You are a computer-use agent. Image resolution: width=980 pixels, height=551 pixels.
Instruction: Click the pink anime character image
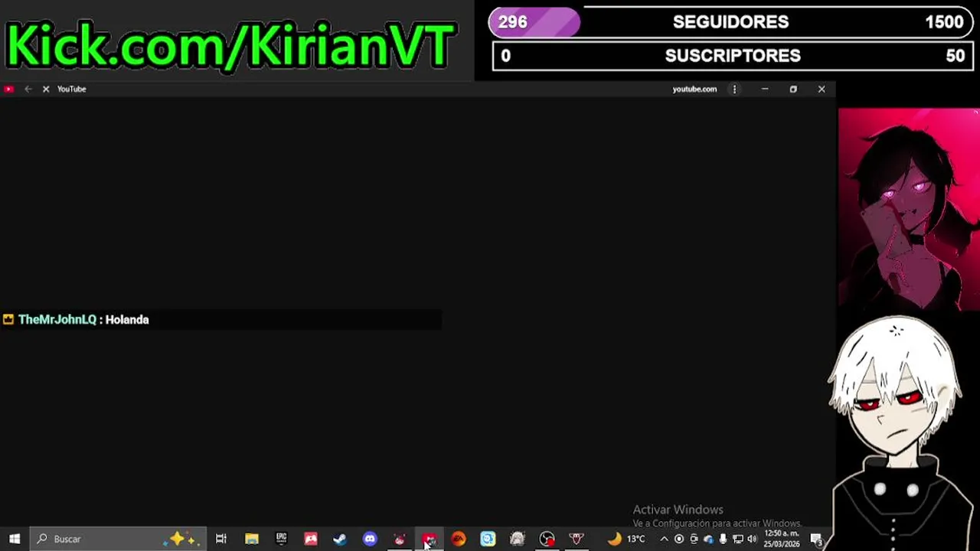[909, 208]
